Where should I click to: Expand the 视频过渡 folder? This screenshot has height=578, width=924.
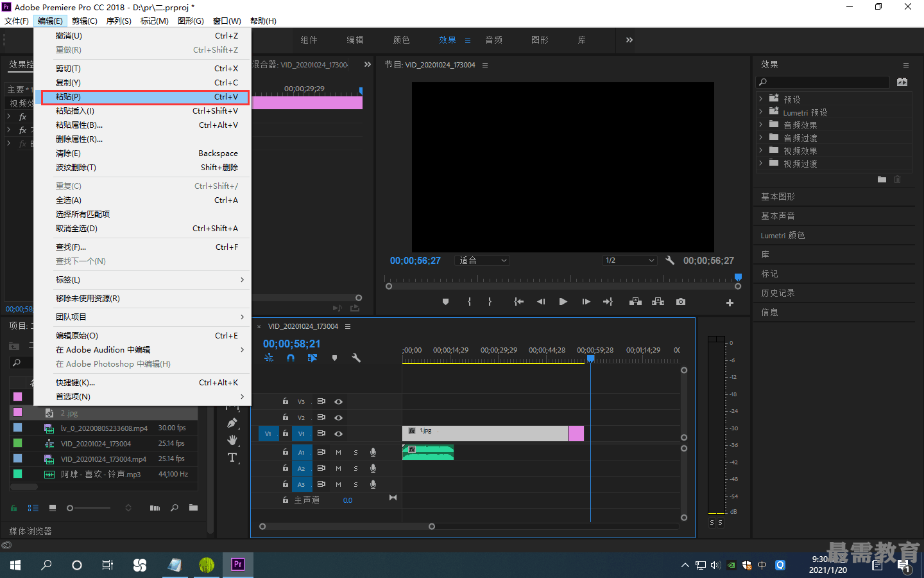click(761, 163)
